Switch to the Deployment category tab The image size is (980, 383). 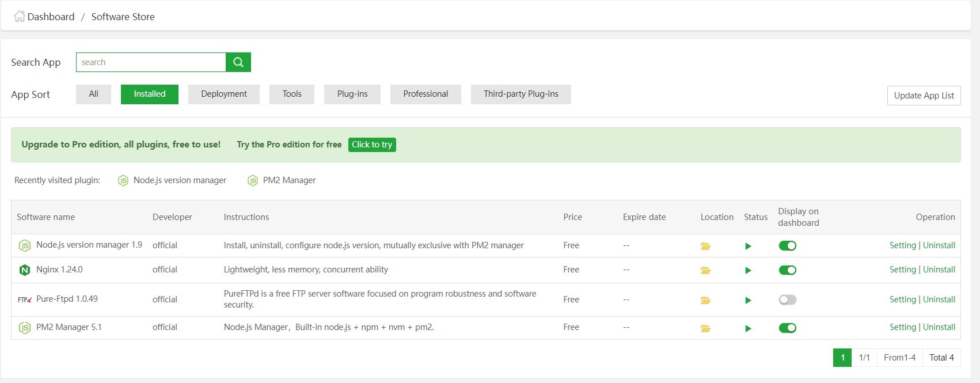pos(224,94)
